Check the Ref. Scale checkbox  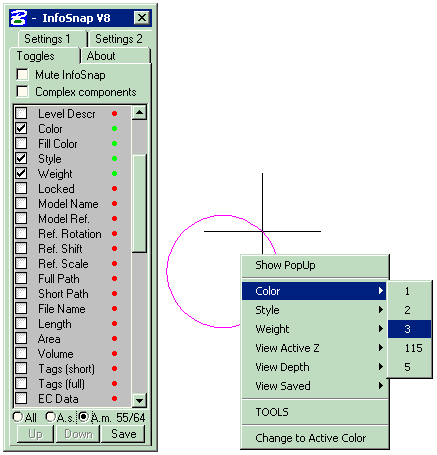21,263
